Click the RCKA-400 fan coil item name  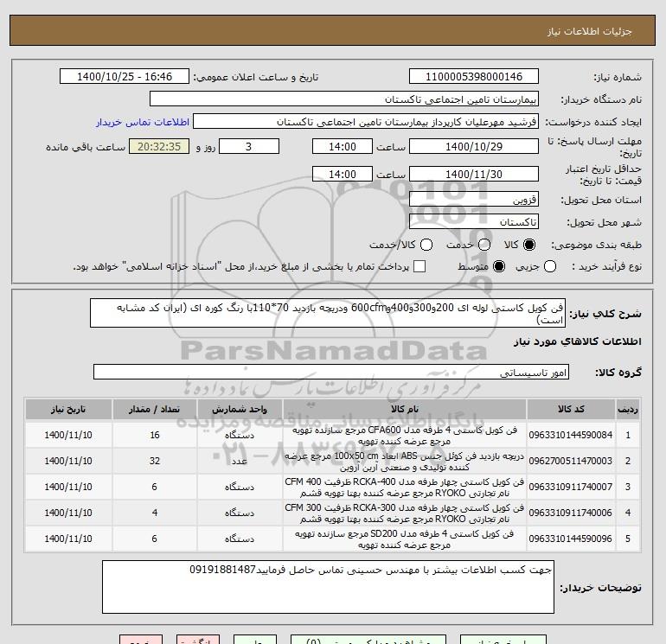tap(405, 488)
